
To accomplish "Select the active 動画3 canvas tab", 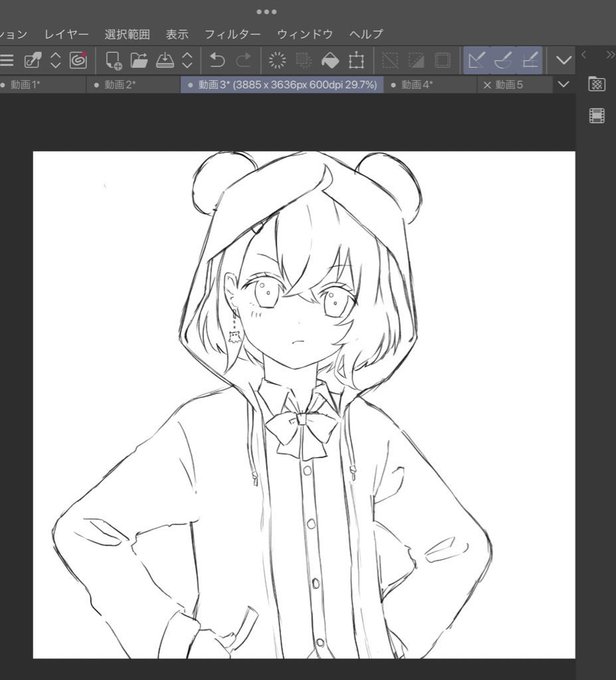I will pyautogui.click(x=282, y=85).
